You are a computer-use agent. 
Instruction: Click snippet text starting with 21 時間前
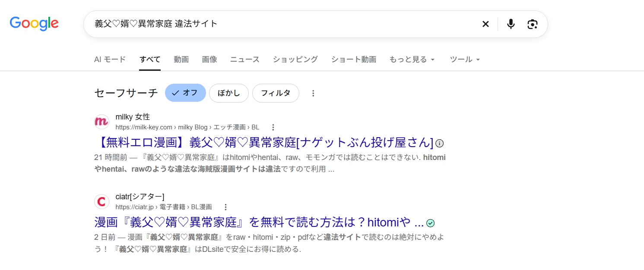(270, 163)
